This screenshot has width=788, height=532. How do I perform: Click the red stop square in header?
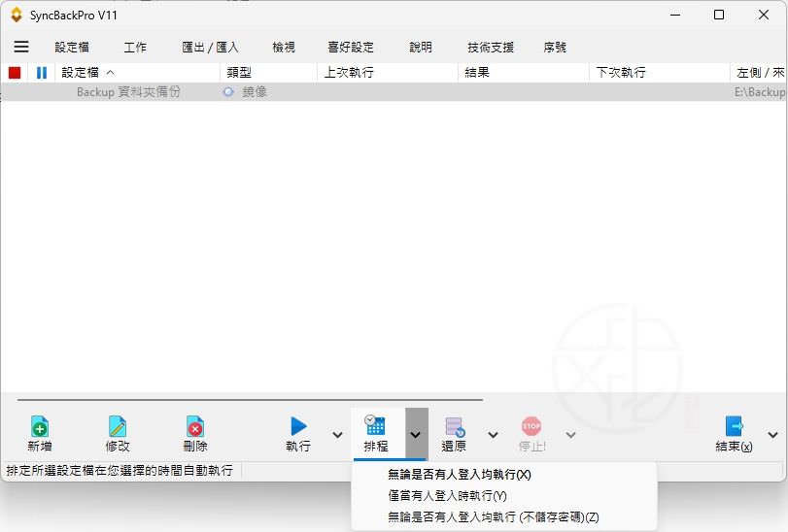15,73
